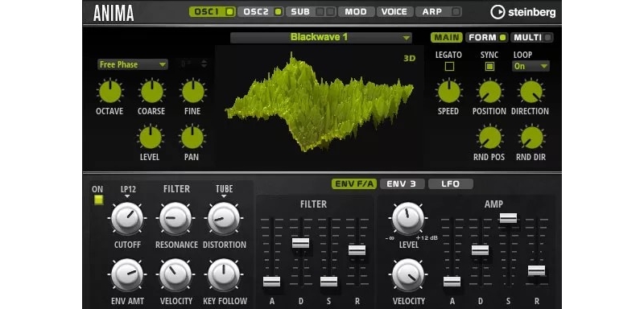Click the oscillator Pan knob
Image resolution: width=644 pixels, height=309 pixels.
pyautogui.click(x=192, y=138)
